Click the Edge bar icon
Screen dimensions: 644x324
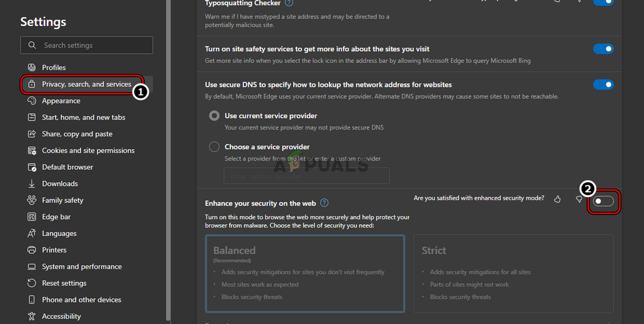click(x=32, y=216)
